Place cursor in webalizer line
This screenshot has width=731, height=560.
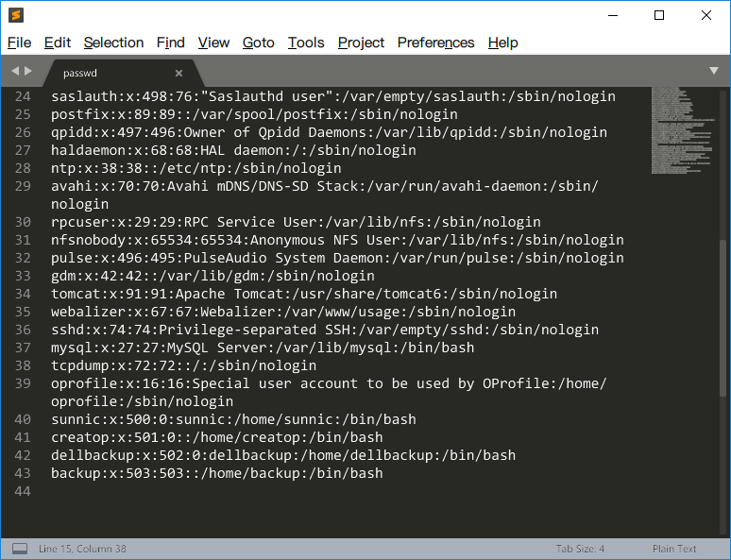pos(283,312)
